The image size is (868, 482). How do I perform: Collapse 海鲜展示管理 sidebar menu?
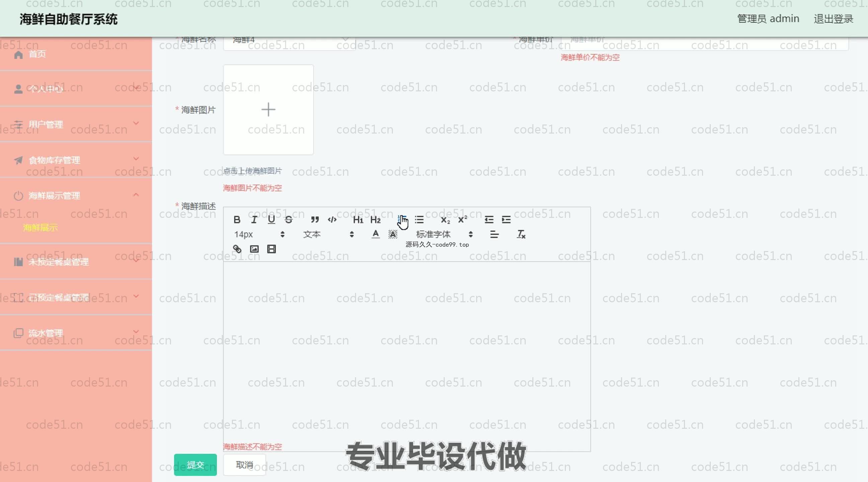pyautogui.click(x=76, y=195)
